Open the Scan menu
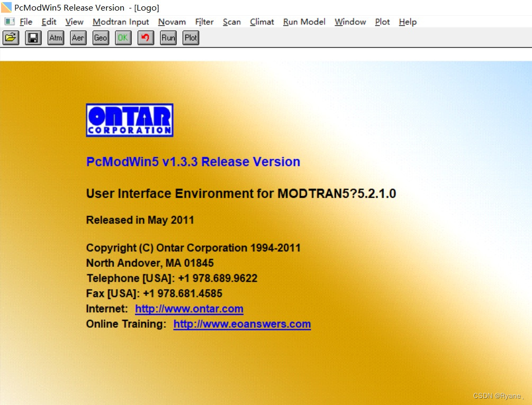This screenshot has height=405, width=532. [x=232, y=22]
